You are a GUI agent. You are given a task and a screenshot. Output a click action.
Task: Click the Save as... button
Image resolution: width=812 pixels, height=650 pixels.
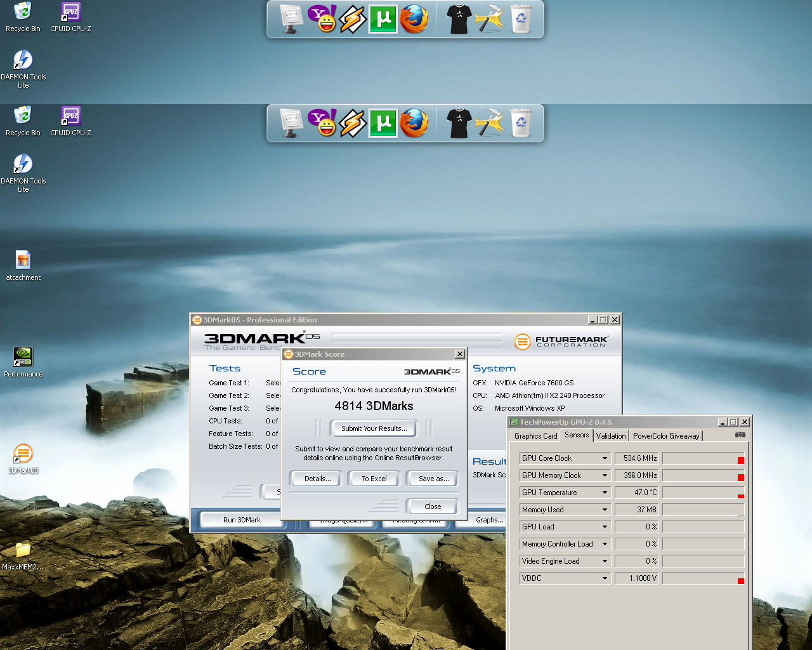[433, 479]
